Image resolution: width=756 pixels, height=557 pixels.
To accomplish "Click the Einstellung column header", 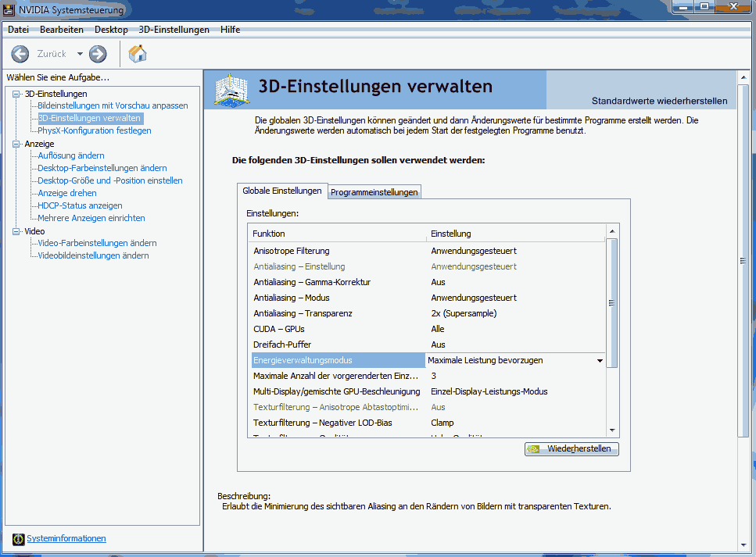I will (x=516, y=234).
